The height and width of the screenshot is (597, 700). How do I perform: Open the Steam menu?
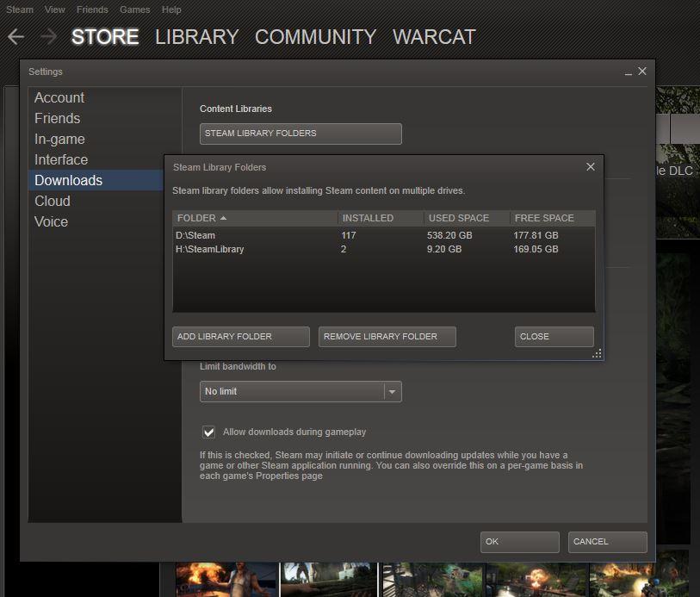tap(20, 9)
